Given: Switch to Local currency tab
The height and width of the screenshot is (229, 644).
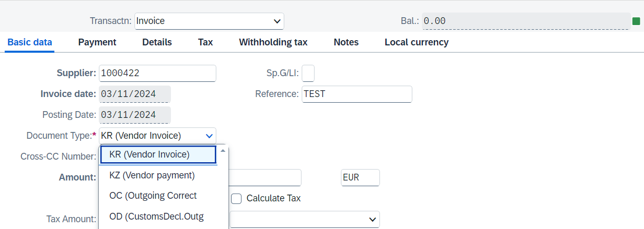Looking at the screenshot, I should (x=417, y=42).
